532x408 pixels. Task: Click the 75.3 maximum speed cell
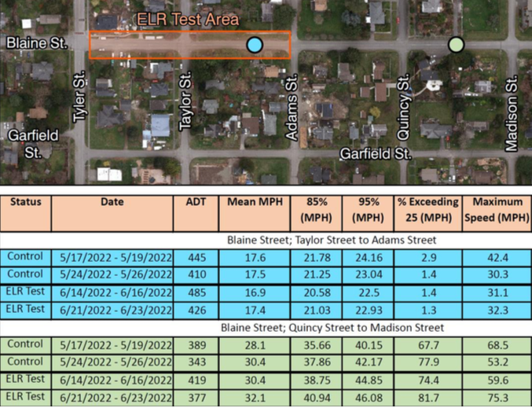click(x=495, y=397)
